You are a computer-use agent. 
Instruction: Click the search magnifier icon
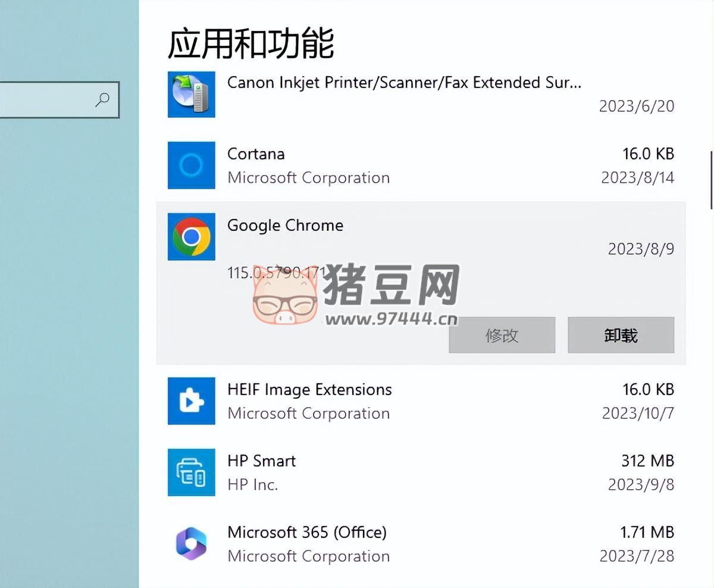(102, 99)
